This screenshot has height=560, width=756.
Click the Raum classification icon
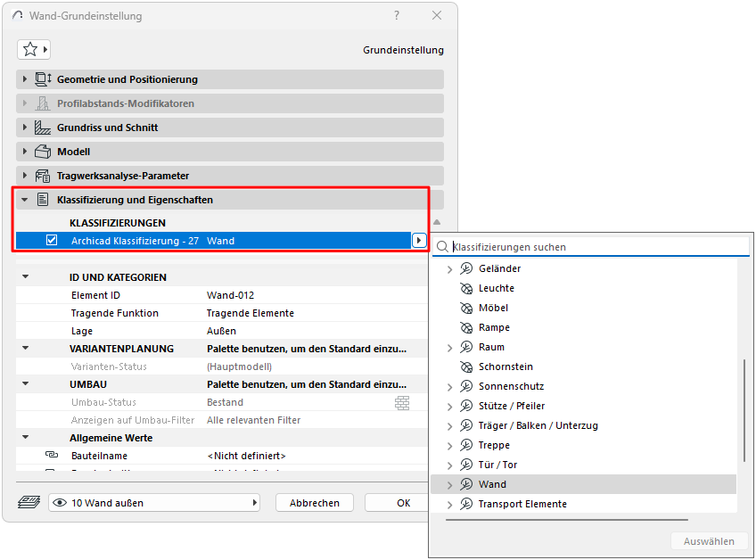click(466, 347)
